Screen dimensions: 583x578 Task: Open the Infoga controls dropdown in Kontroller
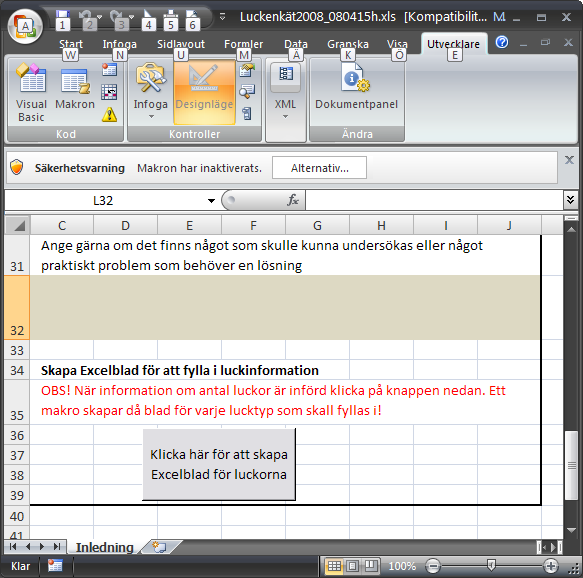click(x=151, y=117)
